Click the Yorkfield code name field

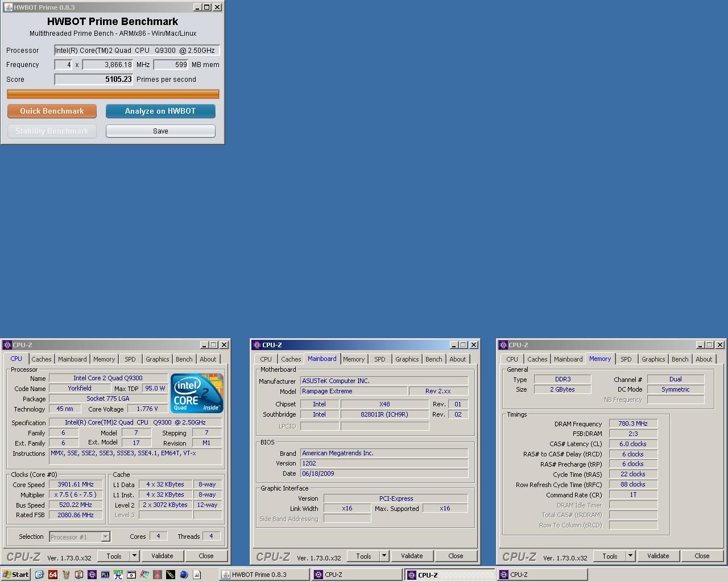(80, 388)
